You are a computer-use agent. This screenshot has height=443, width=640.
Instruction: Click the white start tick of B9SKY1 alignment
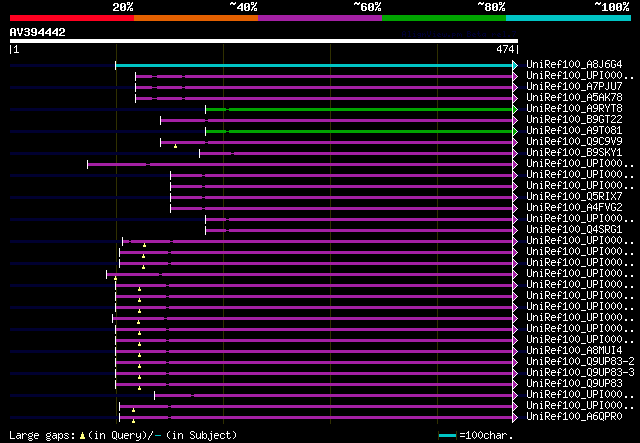200,154
